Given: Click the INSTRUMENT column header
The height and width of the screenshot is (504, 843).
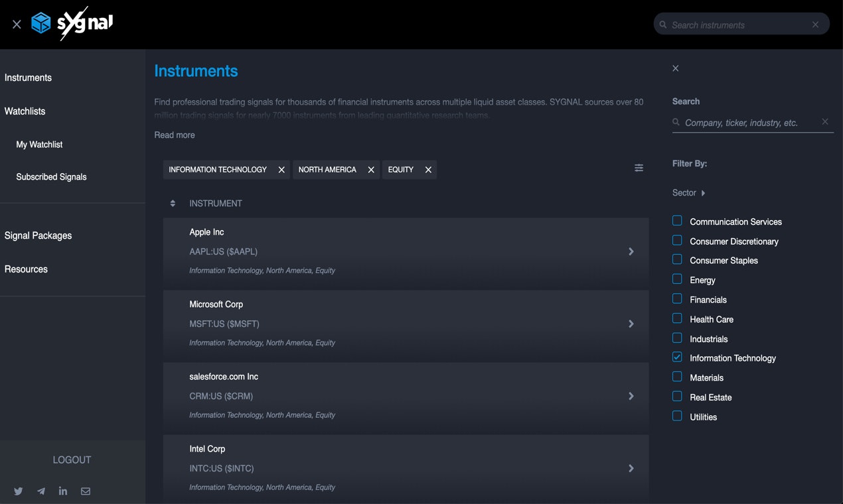Looking at the screenshot, I should coord(216,204).
